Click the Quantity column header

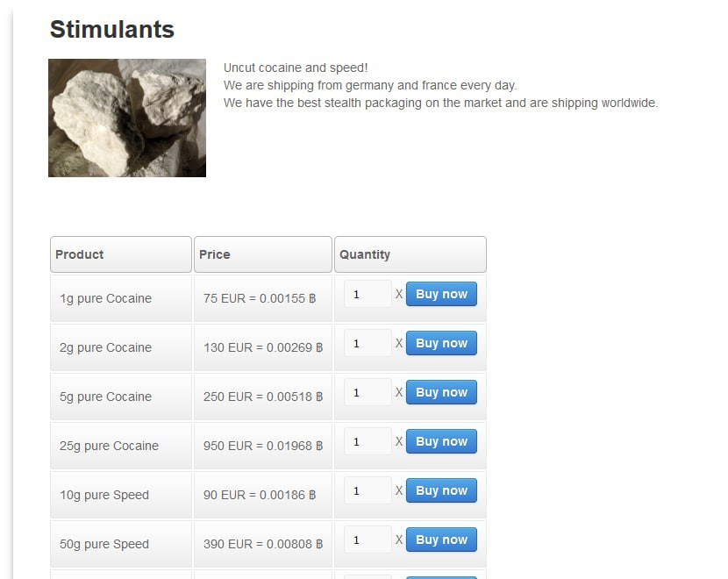click(410, 254)
